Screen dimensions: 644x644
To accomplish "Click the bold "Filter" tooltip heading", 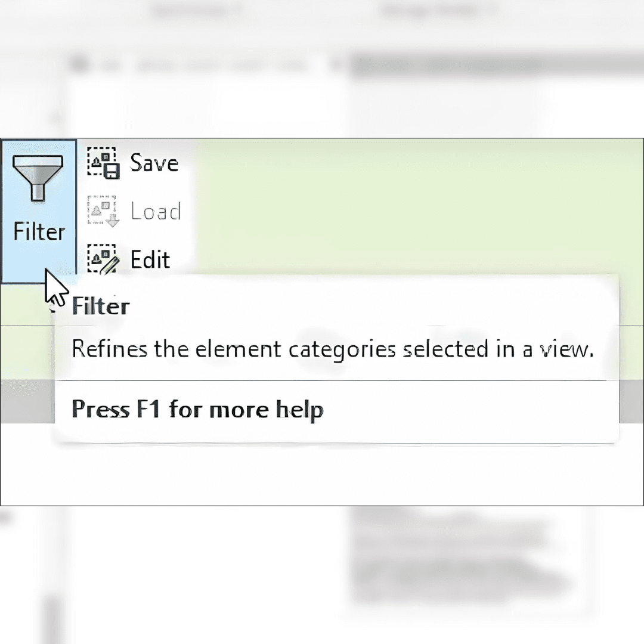I will [100, 306].
